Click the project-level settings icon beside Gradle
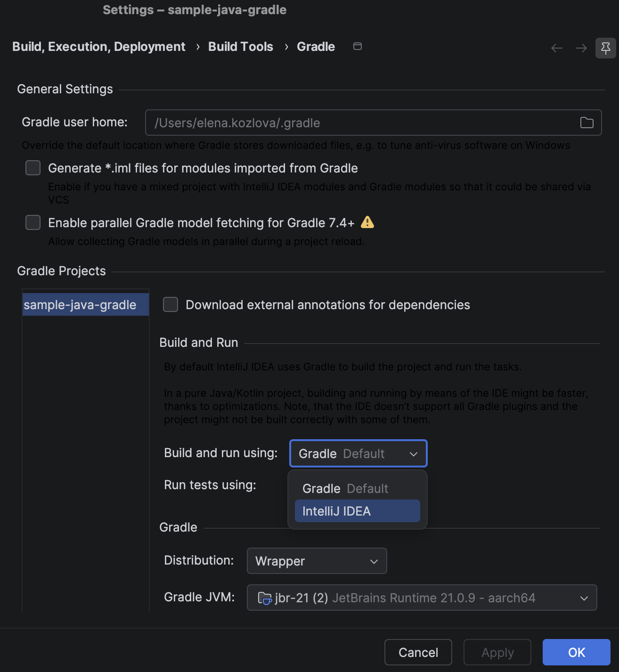Viewport: 619px width, 672px height. (358, 46)
